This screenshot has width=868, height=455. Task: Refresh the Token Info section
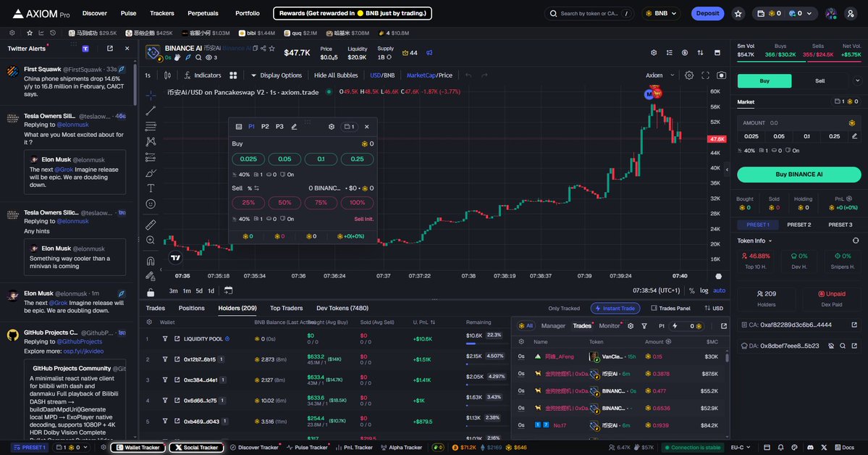coord(856,241)
